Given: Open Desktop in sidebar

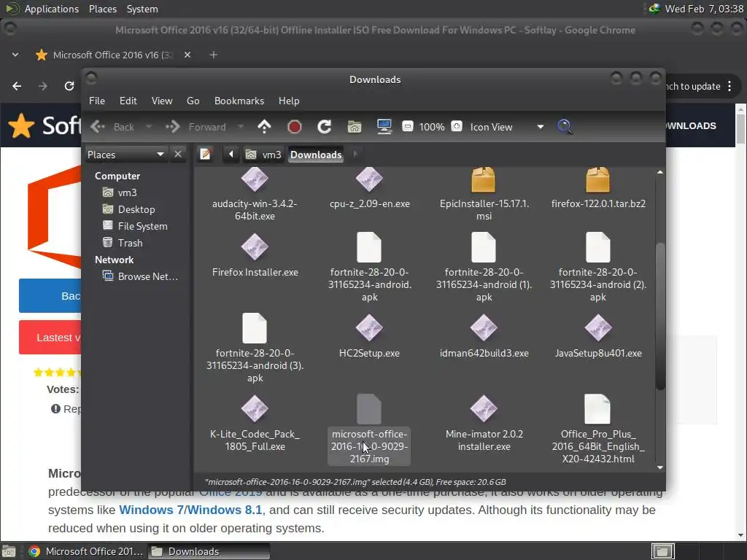Looking at the screenshot, I should tap(129, 209).
